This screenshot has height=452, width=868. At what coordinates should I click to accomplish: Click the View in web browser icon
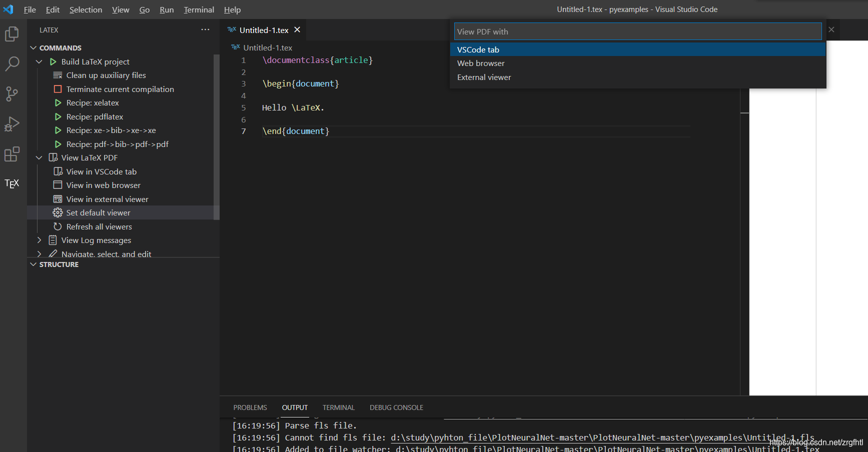coord(58,185)
